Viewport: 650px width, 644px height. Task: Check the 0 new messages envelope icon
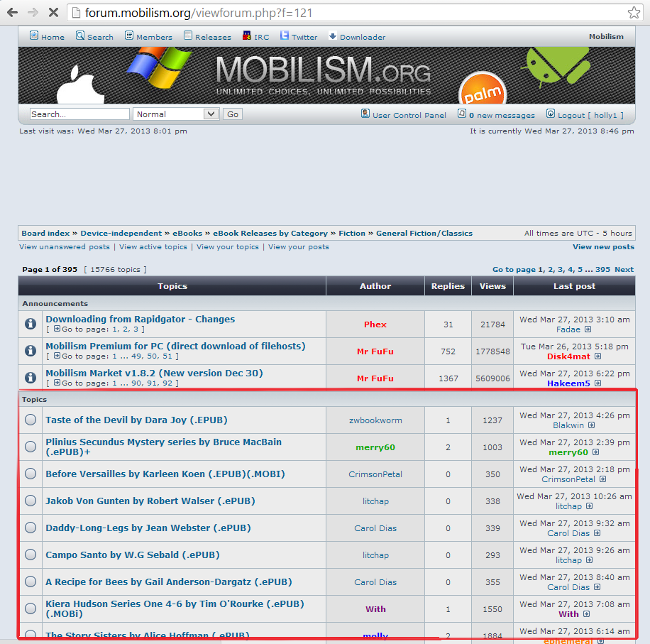462,114
